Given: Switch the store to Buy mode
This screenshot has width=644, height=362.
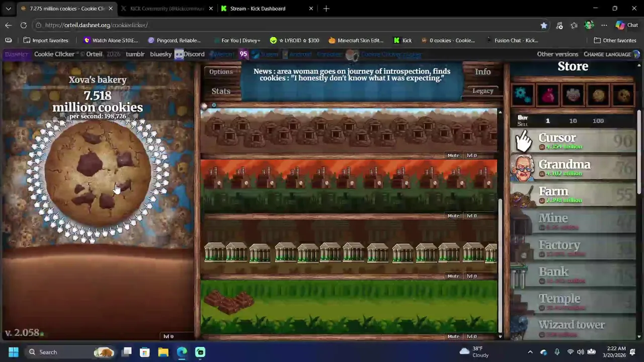Looking at the screenshot, I should click(x=523, y=117).
